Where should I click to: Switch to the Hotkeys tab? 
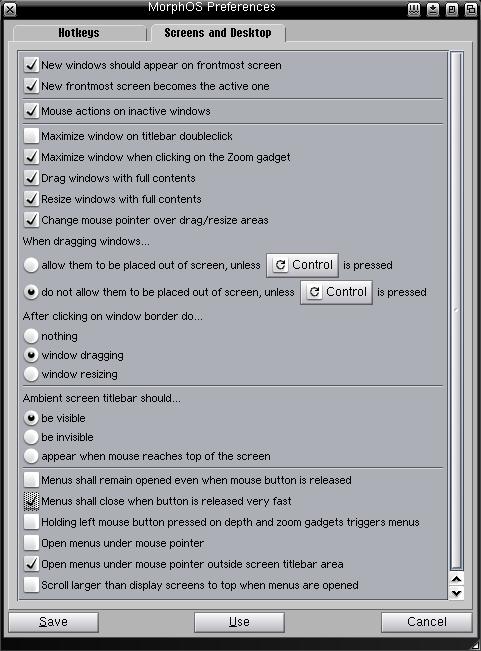click(x=79, y=33)
